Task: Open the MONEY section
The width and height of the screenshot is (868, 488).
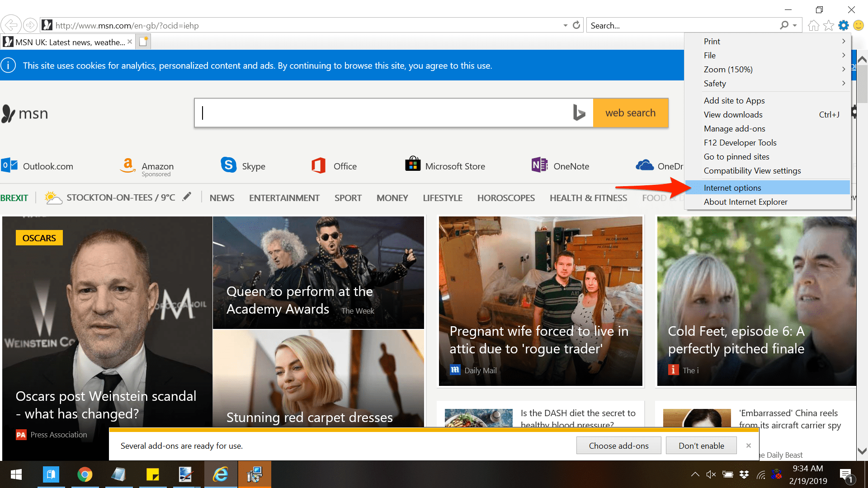Action: coord(392,198)
